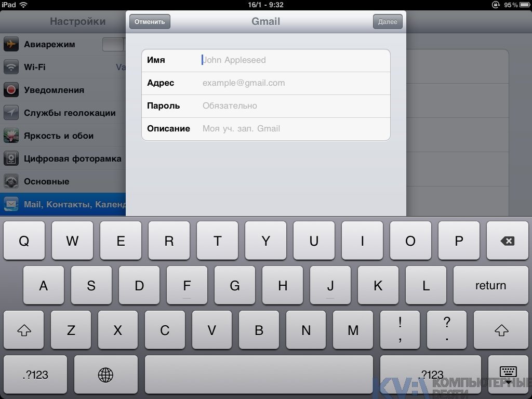
Task: Open Яркость и обои settings row
Action: 63,136
